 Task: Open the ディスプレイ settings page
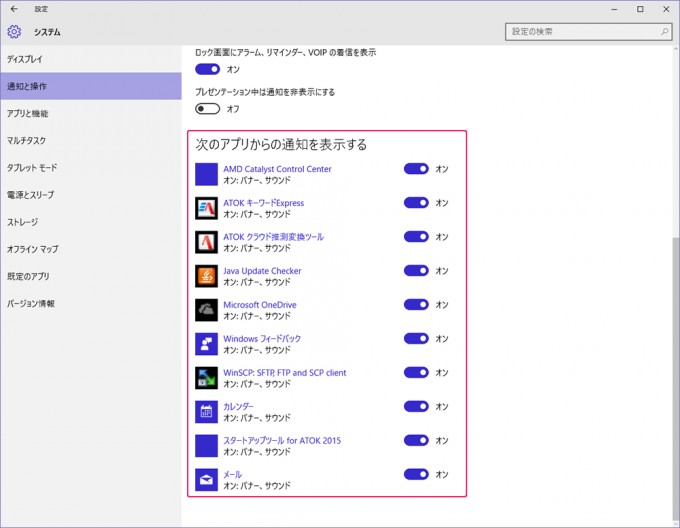pos(91,59)
